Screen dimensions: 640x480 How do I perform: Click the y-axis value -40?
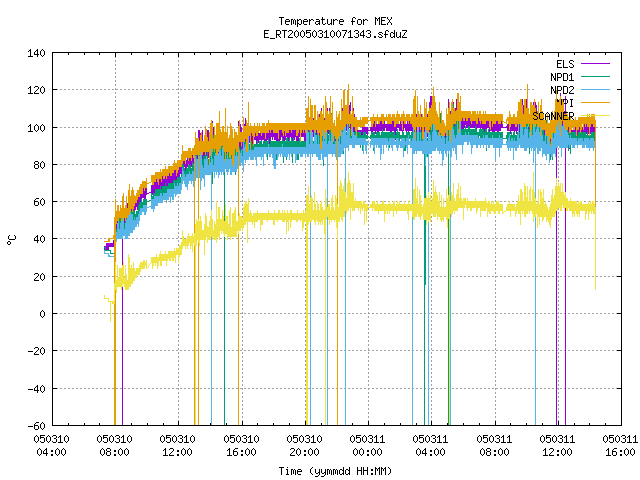36,389
